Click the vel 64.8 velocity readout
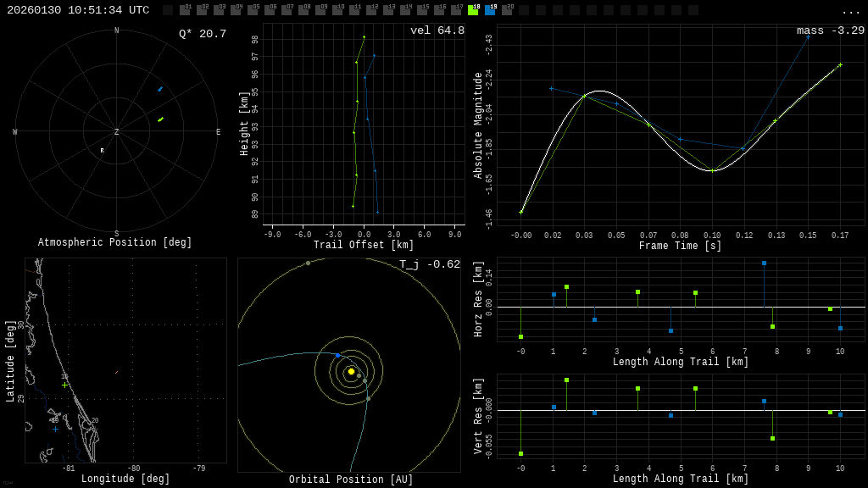The image size is (868, 488). (437, 31)
